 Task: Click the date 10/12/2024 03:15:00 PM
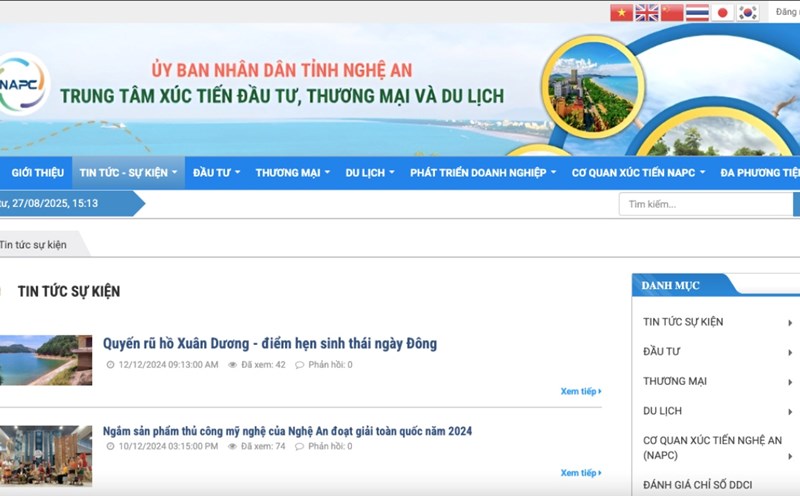click(x=168, y=447)
